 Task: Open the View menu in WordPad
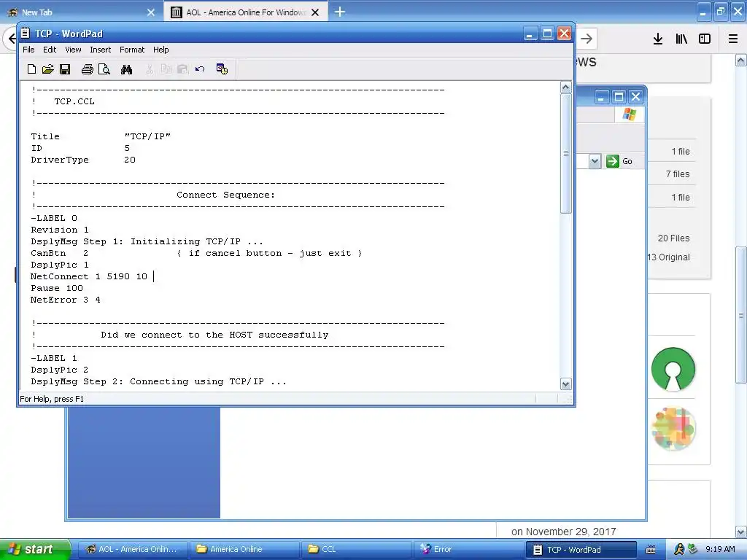click(x=73, y=50)
